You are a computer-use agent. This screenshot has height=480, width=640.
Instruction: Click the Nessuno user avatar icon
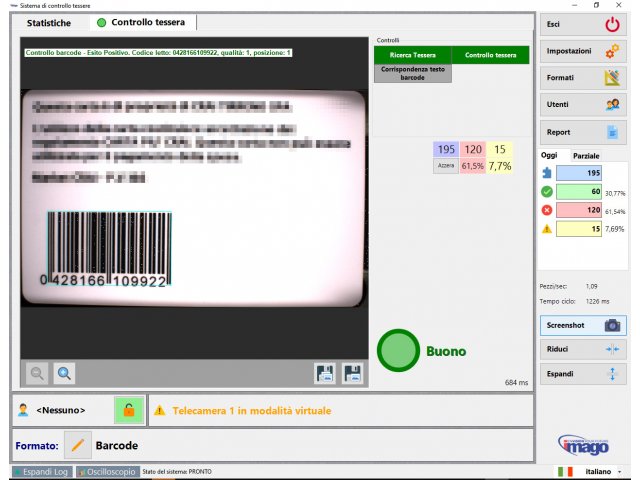pyautogui.click(x=23, y=410)
